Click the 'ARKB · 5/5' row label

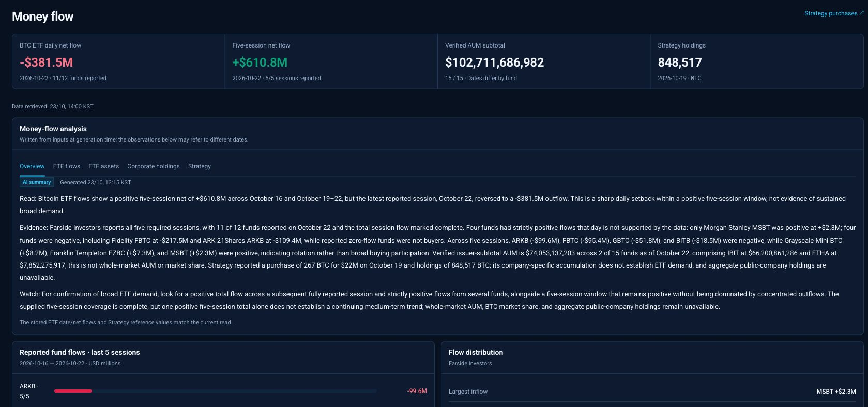pos(29,391)
